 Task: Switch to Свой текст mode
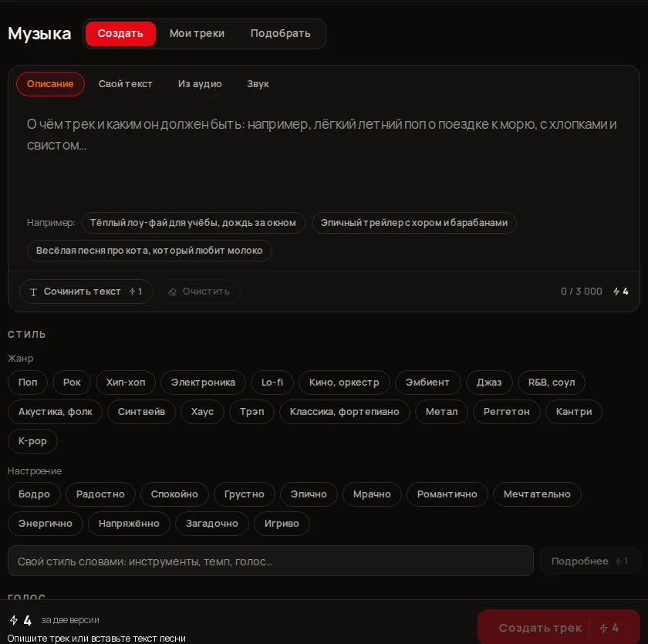click(x=125, y=84)
